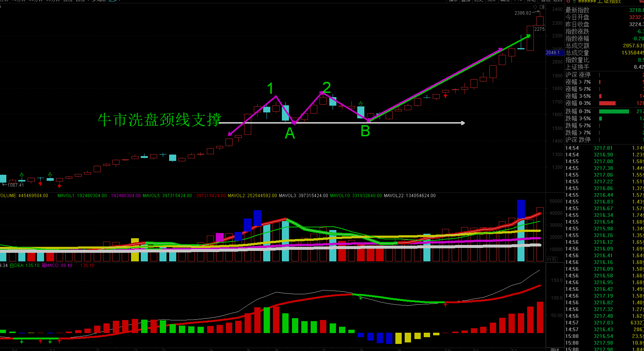Click the X1万 volume unit label
This screenshot has height=351, width=644.
pos(551,260)
